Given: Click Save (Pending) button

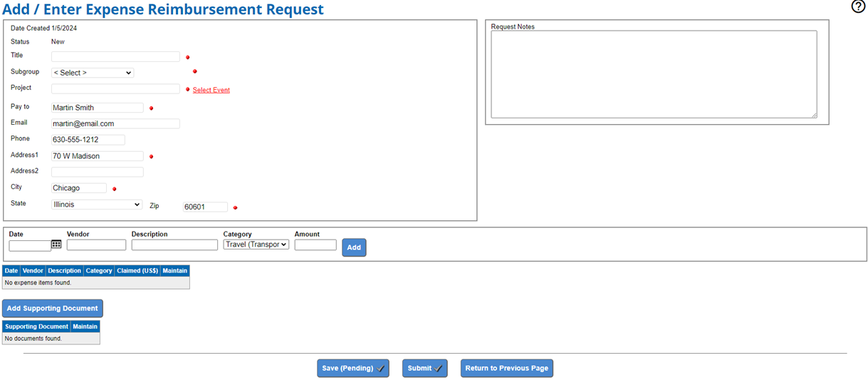Looking at the screenshot, I should (352, 369).
